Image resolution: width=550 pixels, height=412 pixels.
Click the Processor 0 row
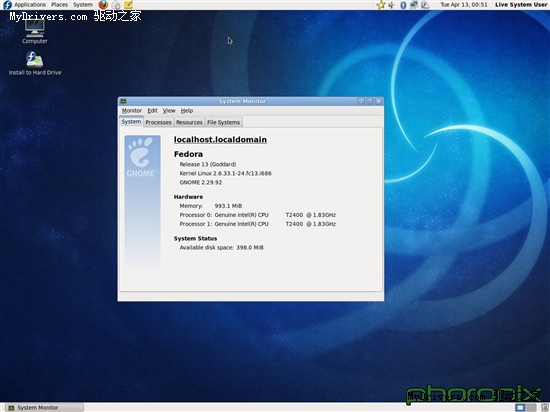258,215
